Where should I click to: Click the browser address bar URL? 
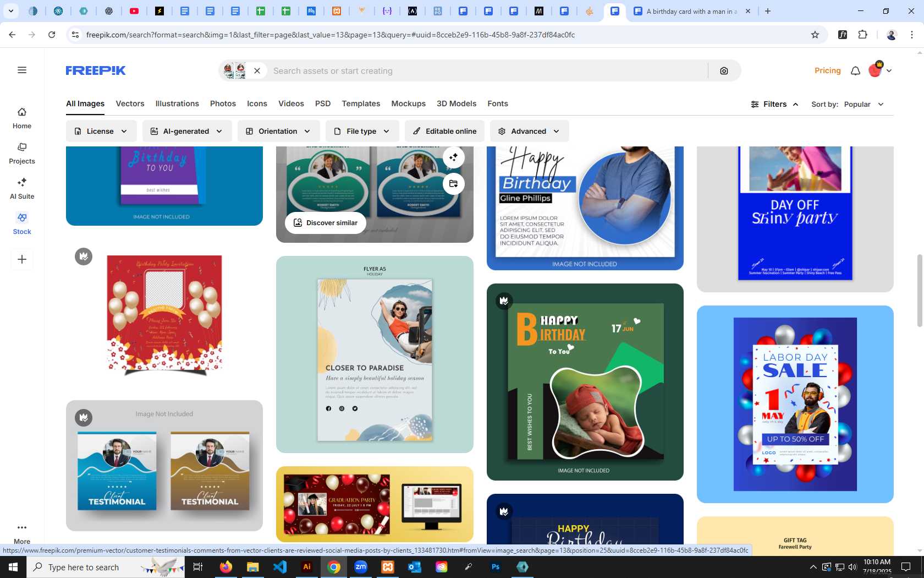(330, 35)
